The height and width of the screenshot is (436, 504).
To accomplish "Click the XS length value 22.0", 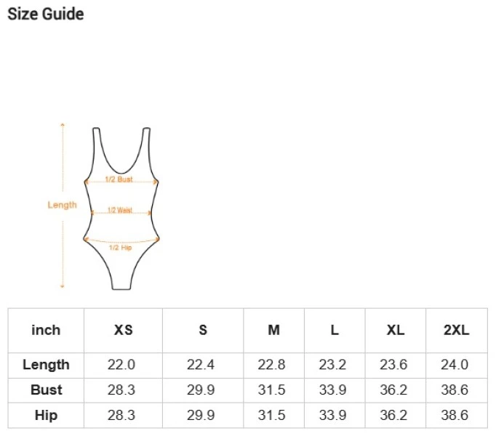I will coord(121,365).
